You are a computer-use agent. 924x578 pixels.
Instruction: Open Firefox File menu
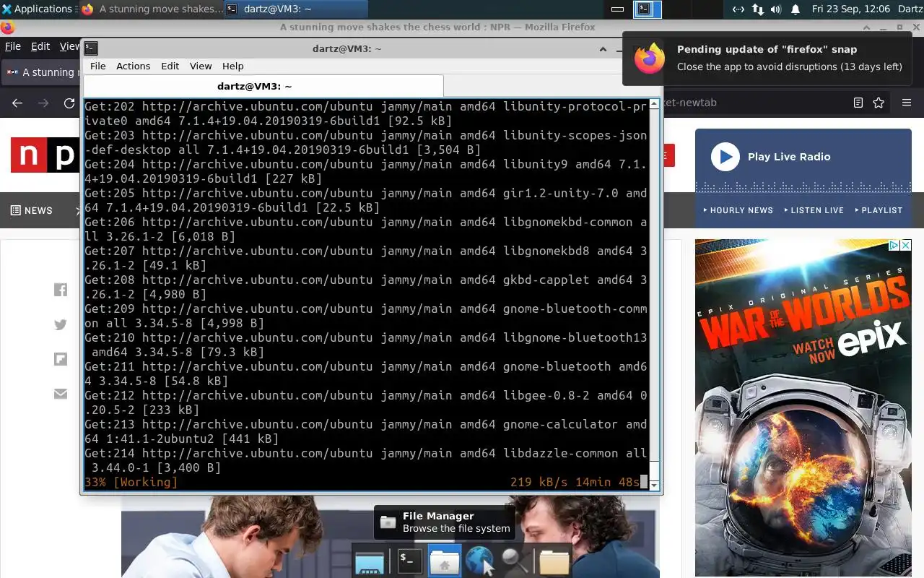13,46
